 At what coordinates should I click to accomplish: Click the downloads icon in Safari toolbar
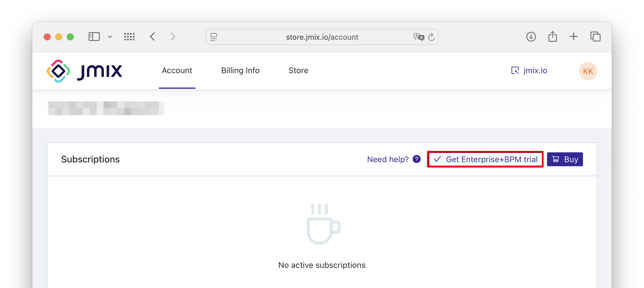coord(531,37)
